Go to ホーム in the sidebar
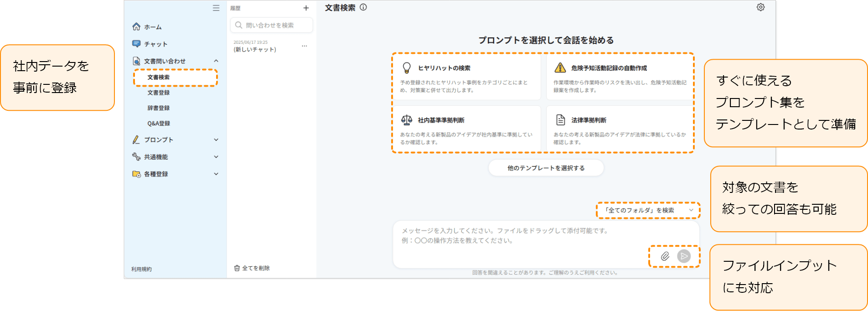 [153, 27]
